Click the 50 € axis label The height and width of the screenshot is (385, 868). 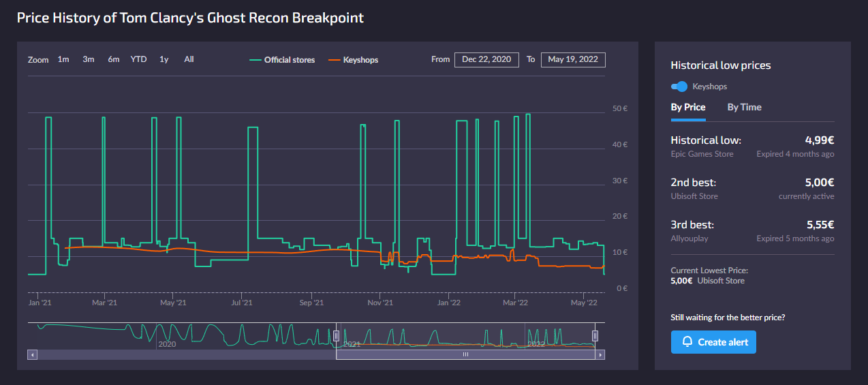[620, 109]
